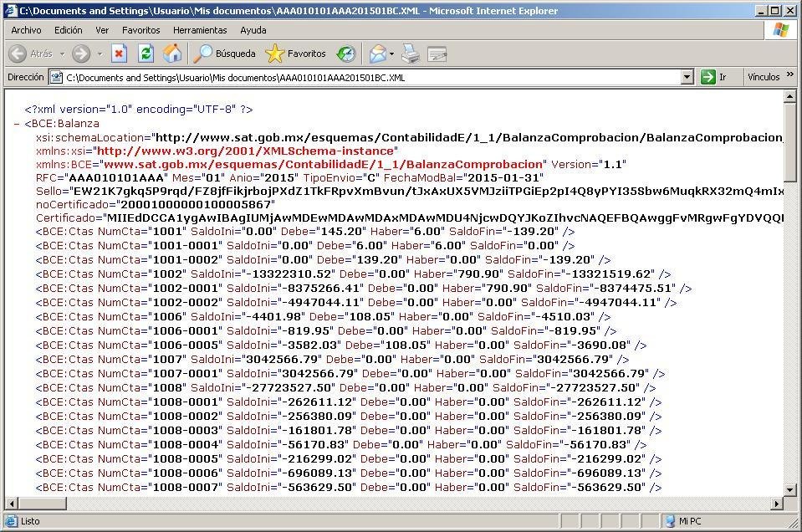
Task: Click the XMLSchema-instance namespace URL
Action: [x=246, y=151]
